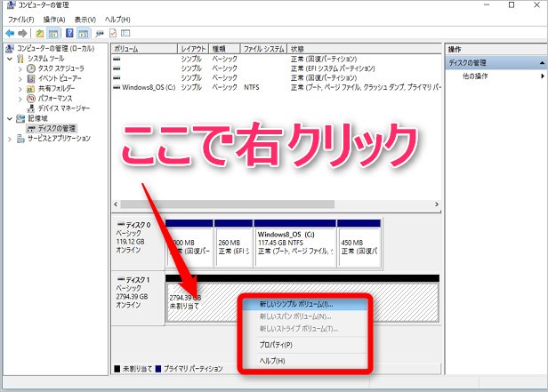Choose ヘルプ(H) in the context menu

(x=304, y=361)
